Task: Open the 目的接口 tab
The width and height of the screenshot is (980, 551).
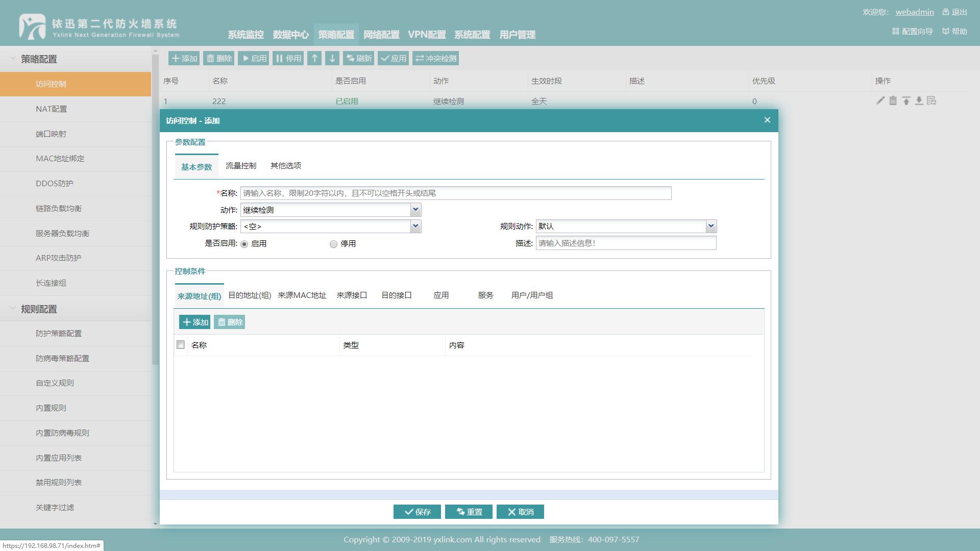Action: tap(397, 295)
